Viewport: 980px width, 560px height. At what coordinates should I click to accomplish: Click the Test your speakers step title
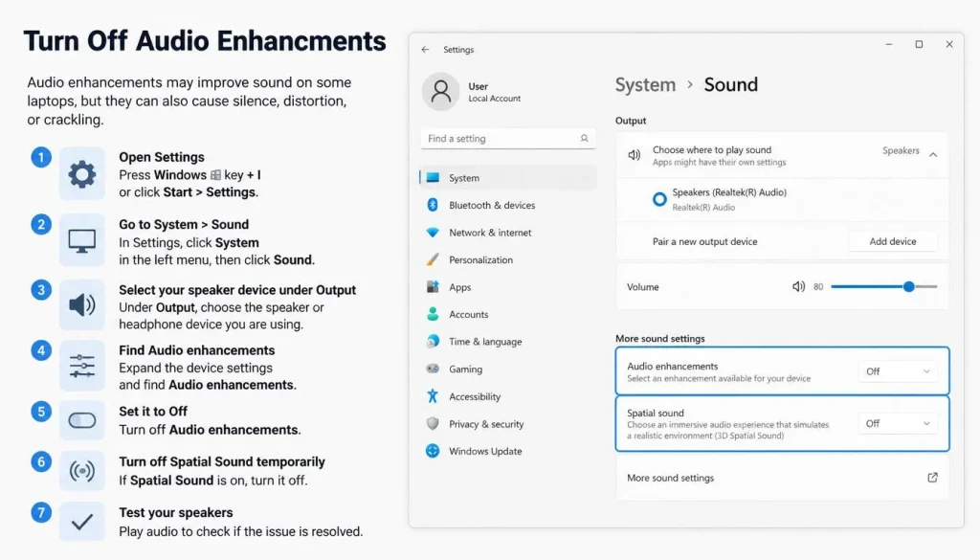(176, 512)
